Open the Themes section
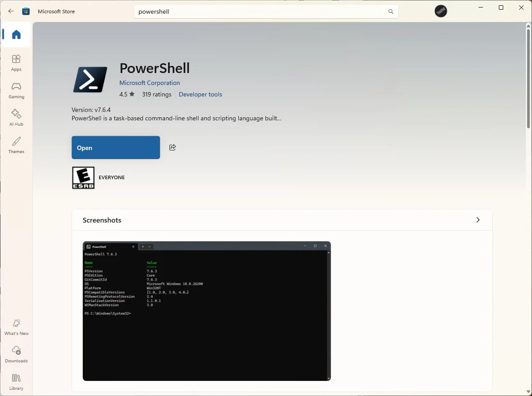 [x=16, y=145]
